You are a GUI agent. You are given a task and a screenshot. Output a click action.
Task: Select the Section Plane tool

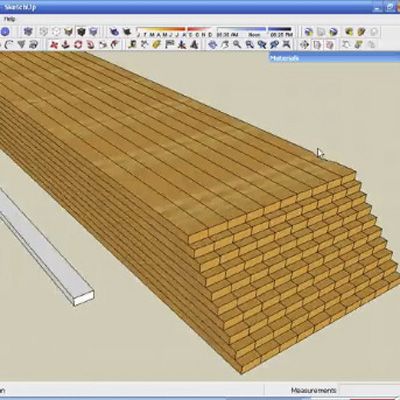pos(304,44)
